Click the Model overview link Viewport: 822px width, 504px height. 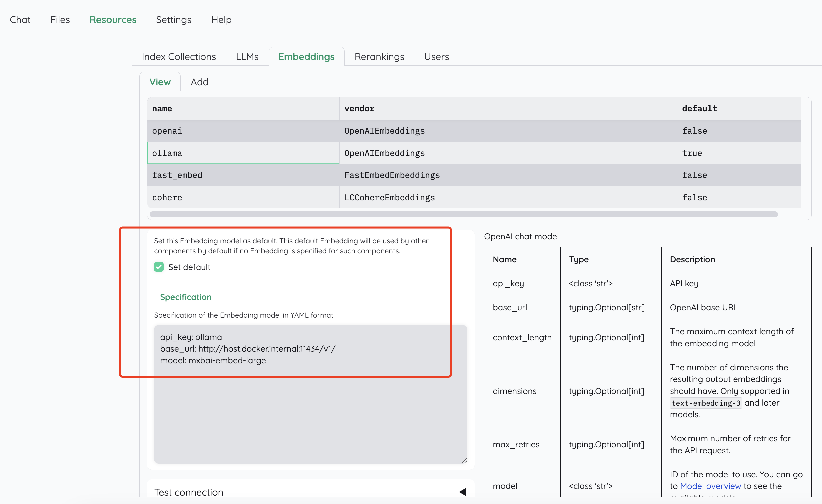click(x=710, y=486)
